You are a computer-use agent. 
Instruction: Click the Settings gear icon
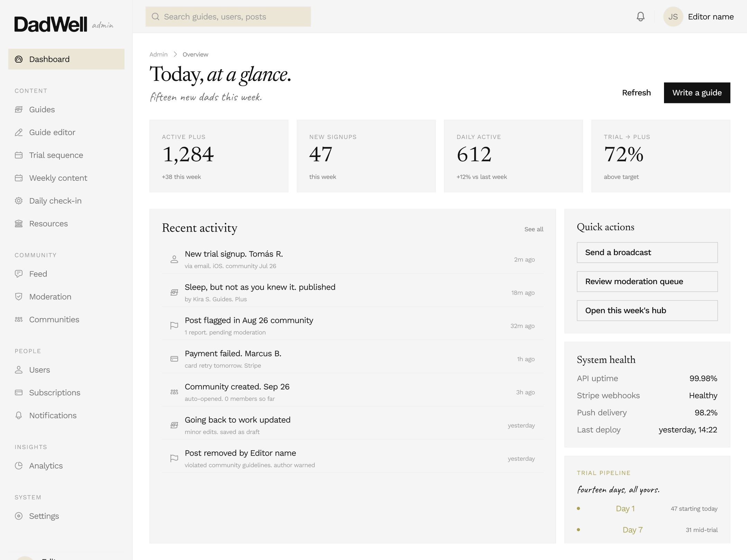pyautogui.click(x=19, y=516)
